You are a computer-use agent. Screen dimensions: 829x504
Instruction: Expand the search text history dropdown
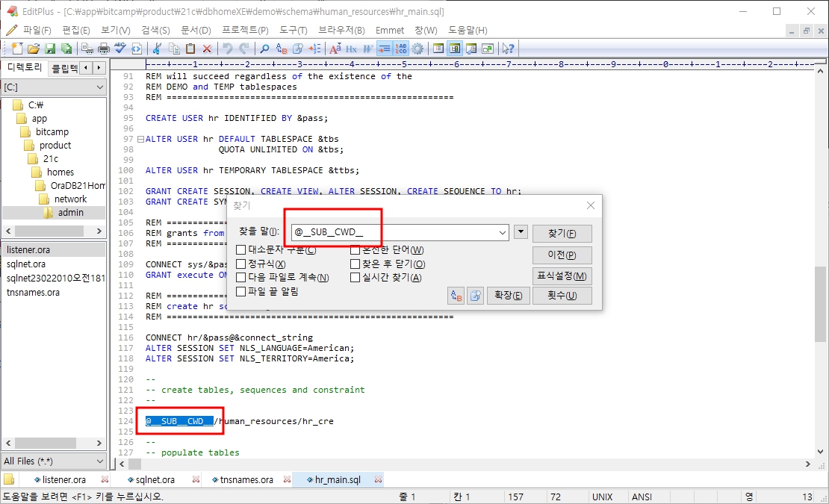[x=503, y=232]
